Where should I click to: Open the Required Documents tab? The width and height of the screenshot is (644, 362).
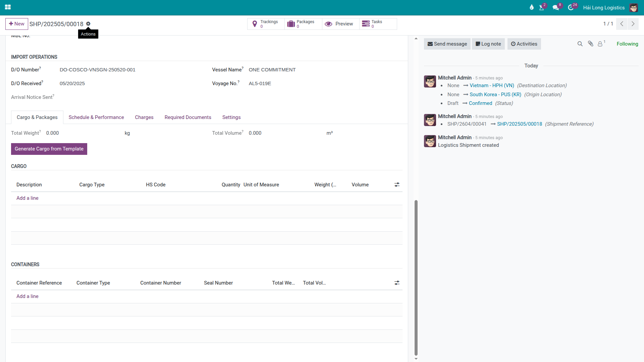pos(188,117)
